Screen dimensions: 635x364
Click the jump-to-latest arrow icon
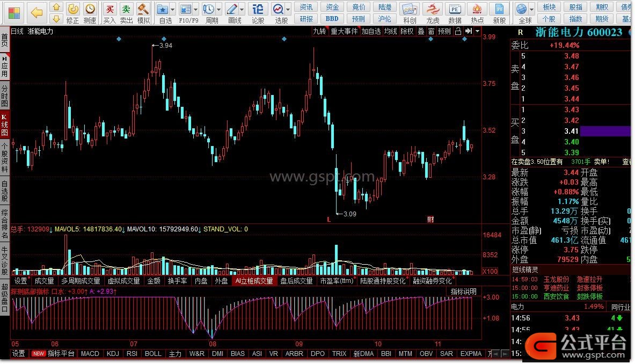pos(469,31)
